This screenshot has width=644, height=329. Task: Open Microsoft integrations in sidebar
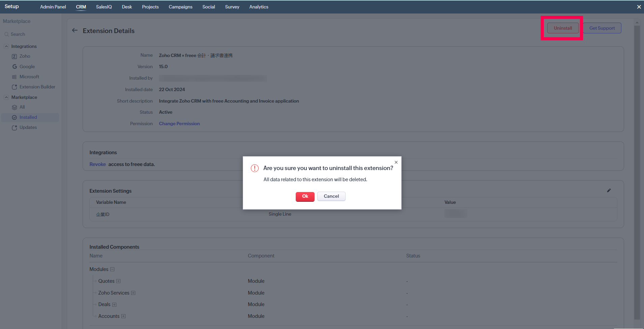tap(29, 77)
